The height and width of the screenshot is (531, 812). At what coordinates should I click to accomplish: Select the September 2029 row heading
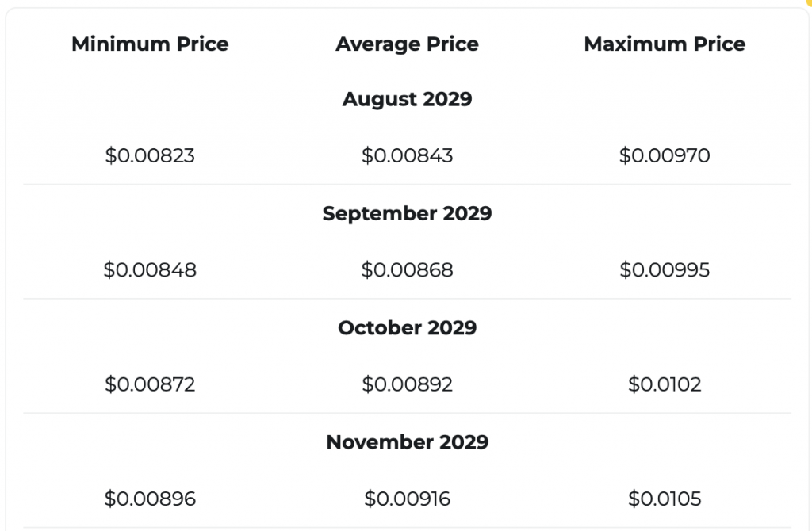click(407, 213)
